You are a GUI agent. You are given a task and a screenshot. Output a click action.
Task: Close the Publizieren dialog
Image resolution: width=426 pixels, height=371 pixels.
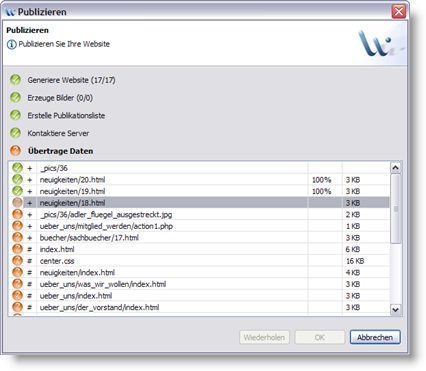click(399, 12)
